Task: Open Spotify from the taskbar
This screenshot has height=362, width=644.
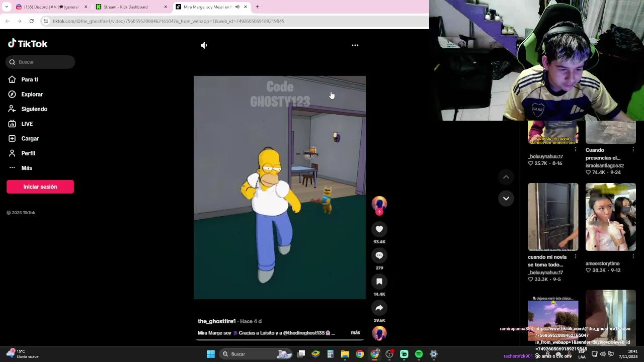Action: tap(419, 354)
